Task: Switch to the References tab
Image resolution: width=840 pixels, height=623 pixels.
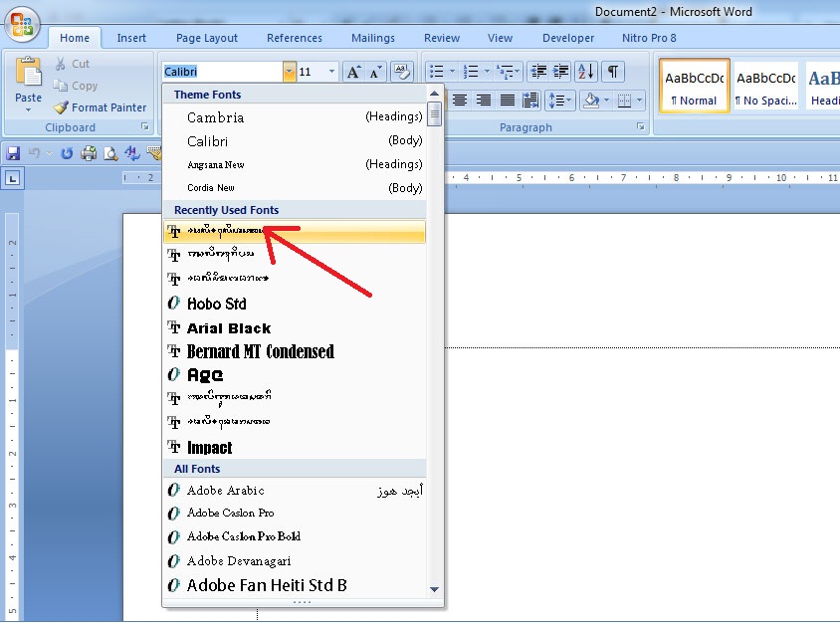Action: click(x=295, y=38)
